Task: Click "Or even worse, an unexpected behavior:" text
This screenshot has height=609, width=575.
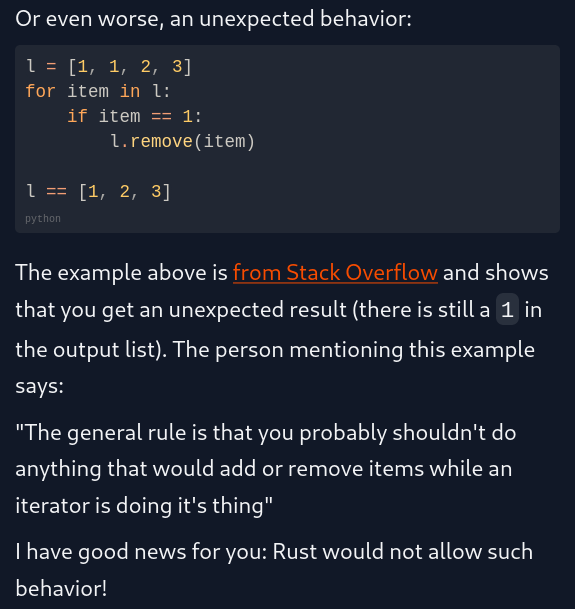Action: (x=213, y=19)
